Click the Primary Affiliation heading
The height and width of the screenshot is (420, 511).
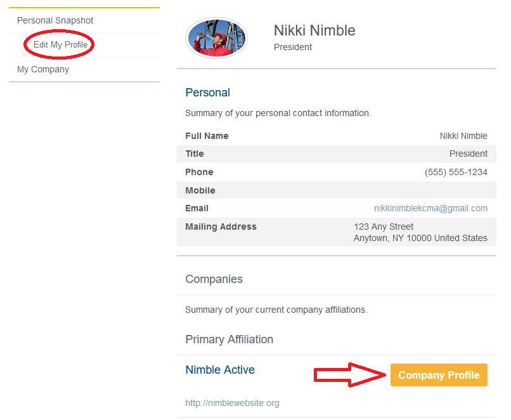(x=229, y=339)
